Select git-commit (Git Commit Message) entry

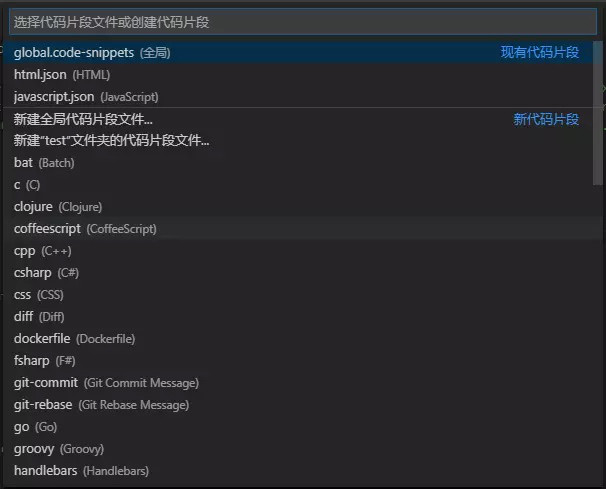[106, 383]
